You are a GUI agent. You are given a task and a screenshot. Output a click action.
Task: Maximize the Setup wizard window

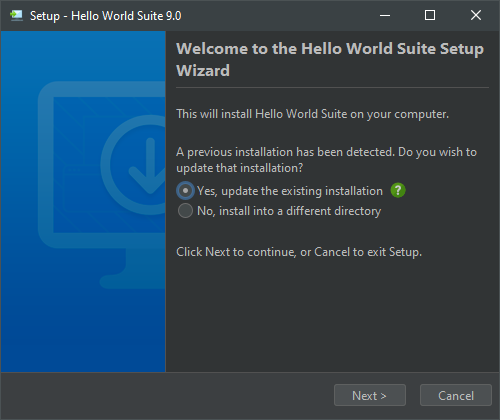tap(430, 15)
